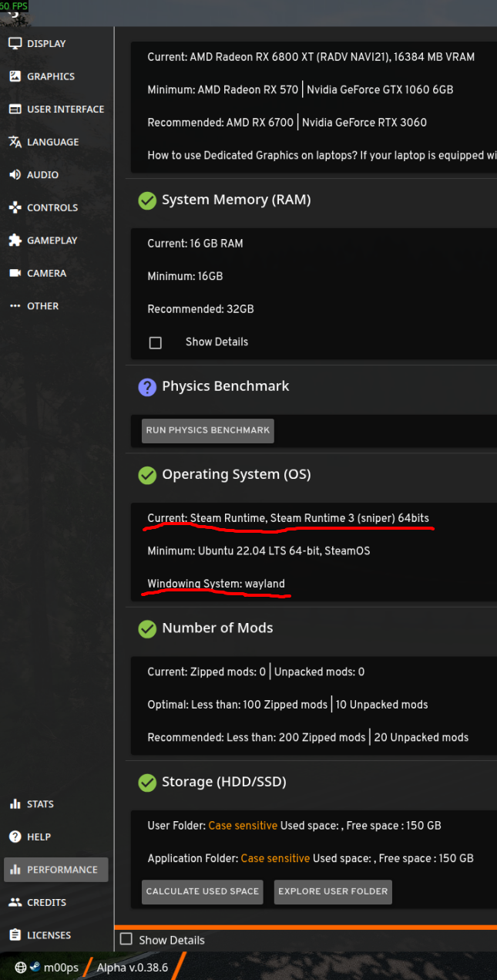This screenshot has height=980, width=497.
Task: Click the System Memory (RAM) heading
Action: coord(237,200)
